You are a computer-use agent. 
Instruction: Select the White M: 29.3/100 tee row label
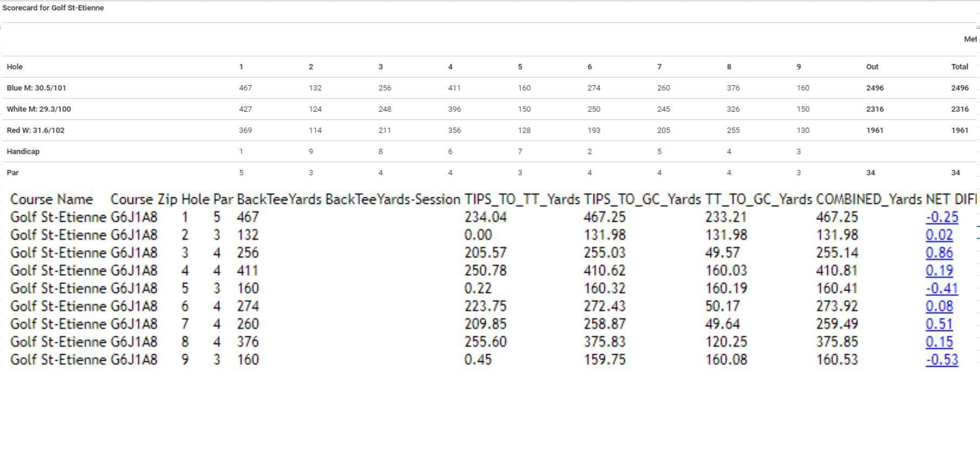coord(38,109)
